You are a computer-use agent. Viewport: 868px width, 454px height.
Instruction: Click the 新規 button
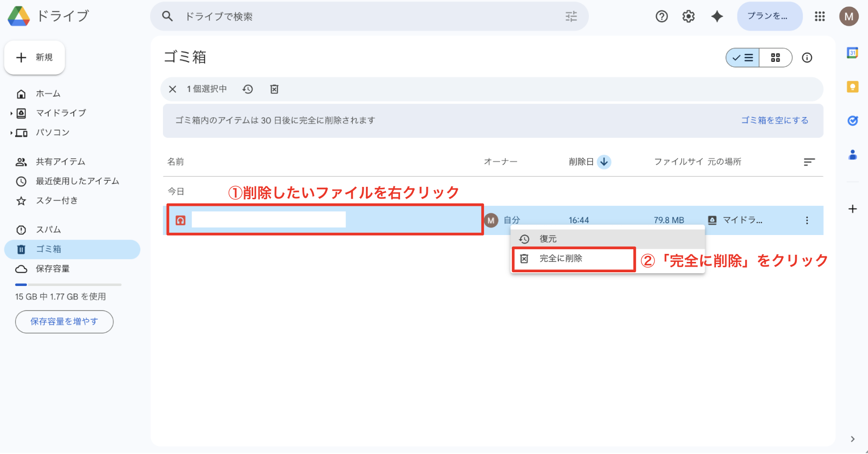[34, 58]
